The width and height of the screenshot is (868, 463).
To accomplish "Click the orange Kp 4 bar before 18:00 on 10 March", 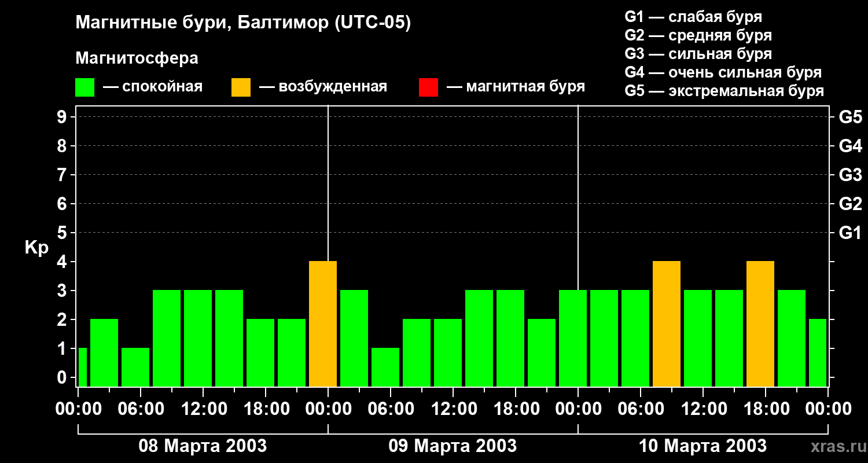I will coord(760,324).
